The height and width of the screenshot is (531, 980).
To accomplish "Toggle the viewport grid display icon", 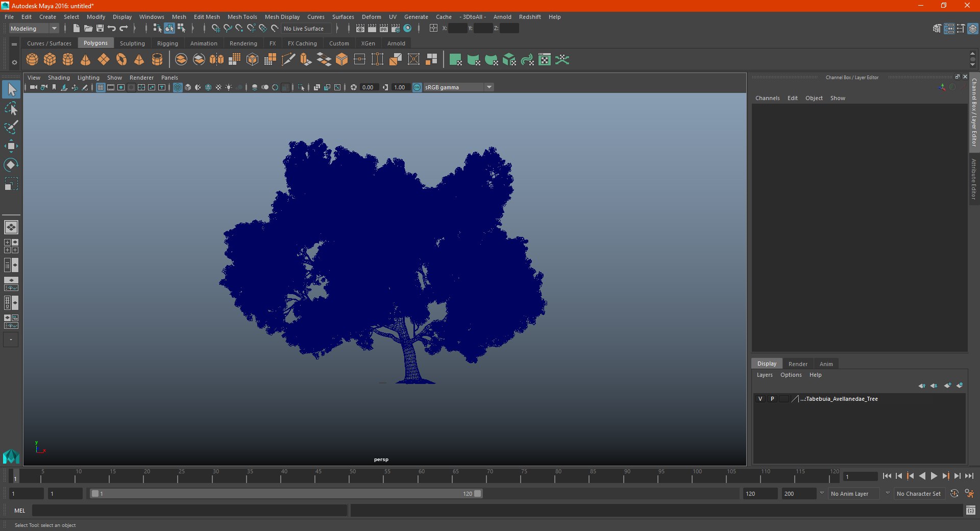I will pyautogui.click(x=101, y=87).
